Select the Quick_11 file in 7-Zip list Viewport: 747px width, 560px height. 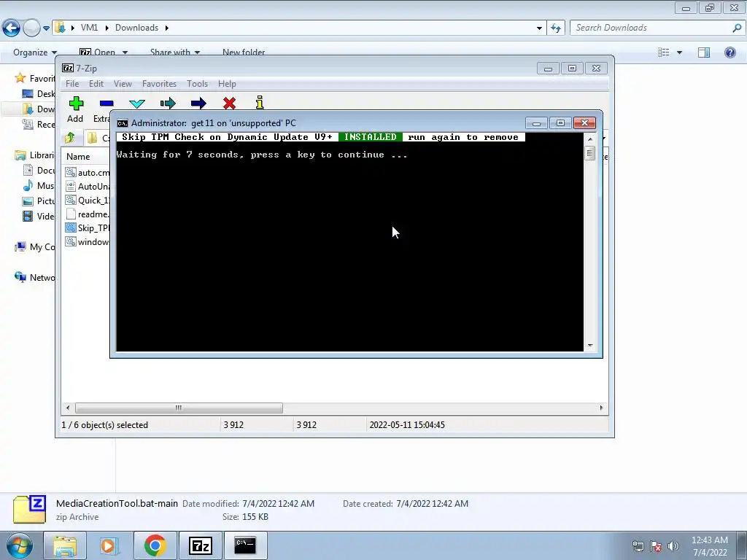pyautogui.click(x=88, y=200)
